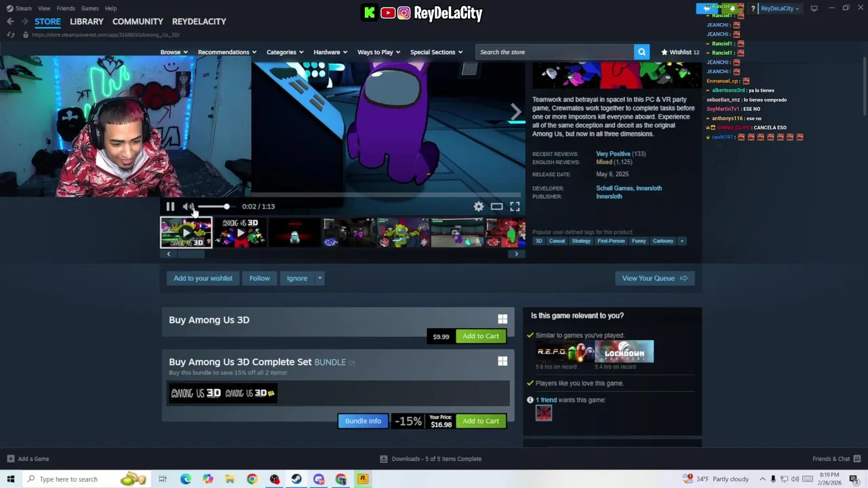
Task: Open Bundle info
Action: coord(363,421)
